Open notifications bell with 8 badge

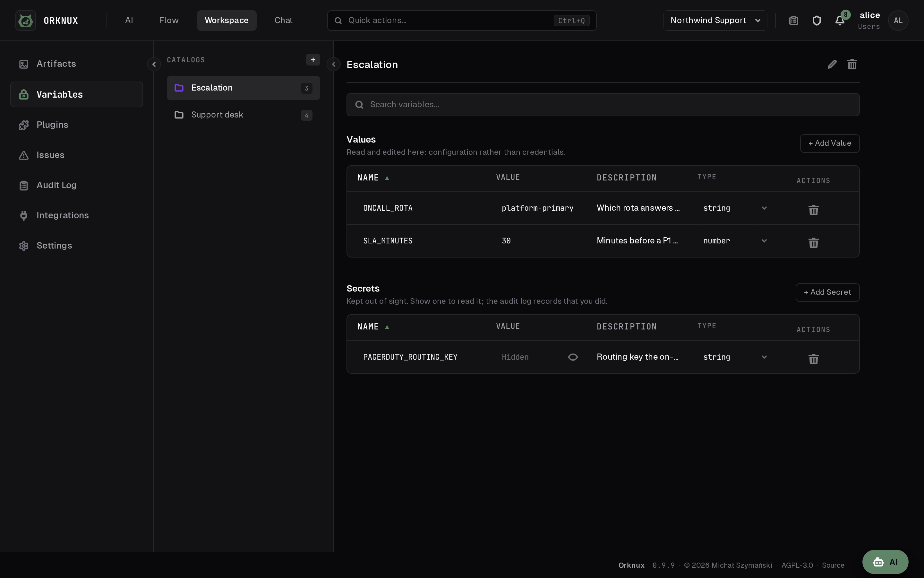point(840,21)
